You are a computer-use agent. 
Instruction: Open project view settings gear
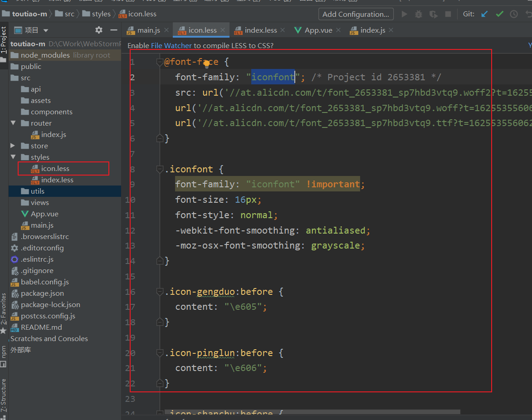(x=99, y=30)
